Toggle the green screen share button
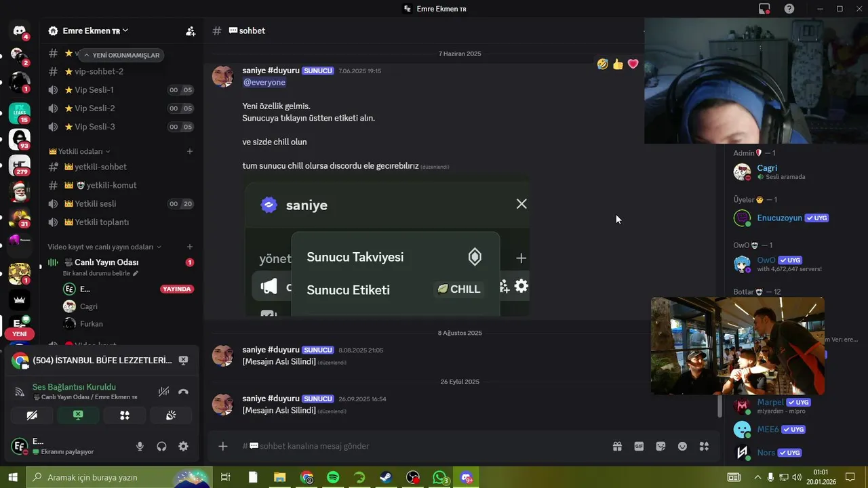 pos(78,415)
